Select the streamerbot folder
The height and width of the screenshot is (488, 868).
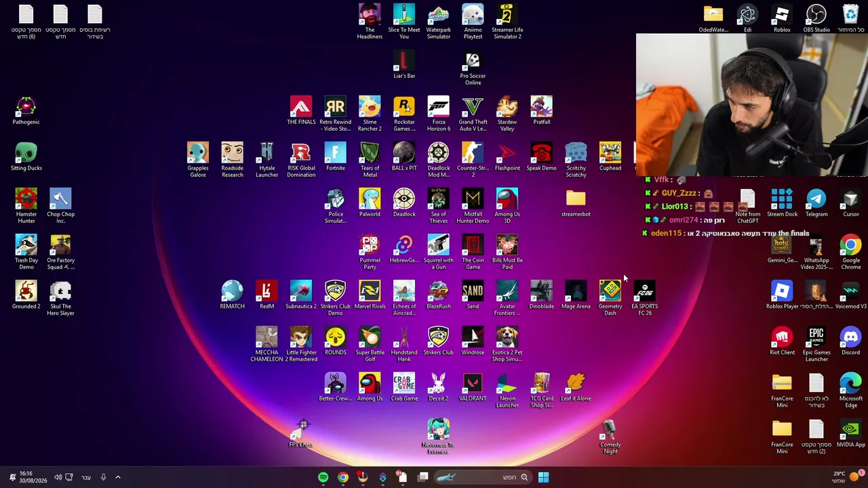tap(576, 203)
